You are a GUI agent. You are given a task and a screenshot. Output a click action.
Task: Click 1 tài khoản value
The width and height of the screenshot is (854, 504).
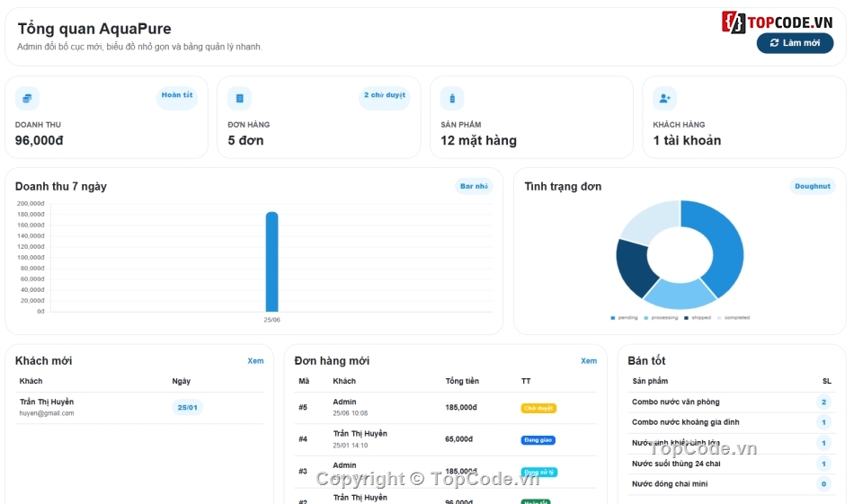click(688, 140)
